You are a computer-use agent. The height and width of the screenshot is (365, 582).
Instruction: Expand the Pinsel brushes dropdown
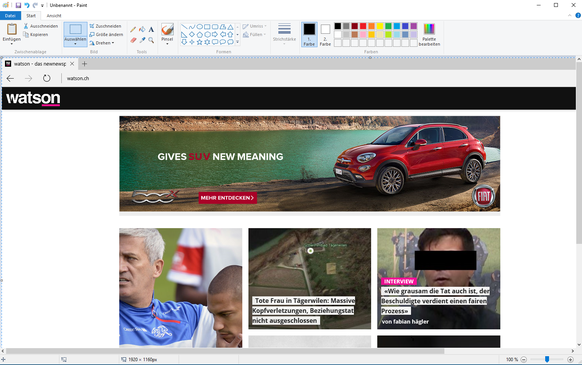167,43
